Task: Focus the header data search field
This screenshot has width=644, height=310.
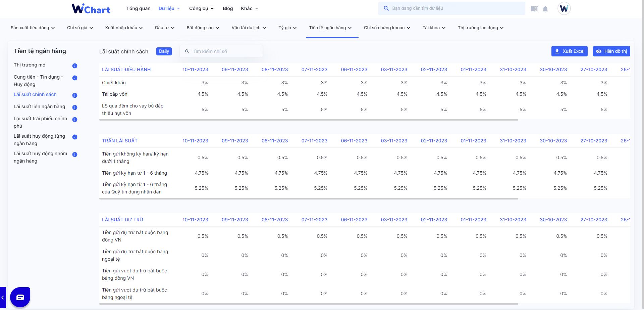Action: [451, 8]
